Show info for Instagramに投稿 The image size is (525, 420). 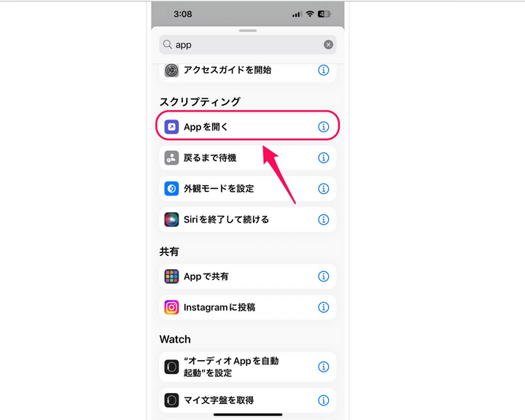pos(323,307)
